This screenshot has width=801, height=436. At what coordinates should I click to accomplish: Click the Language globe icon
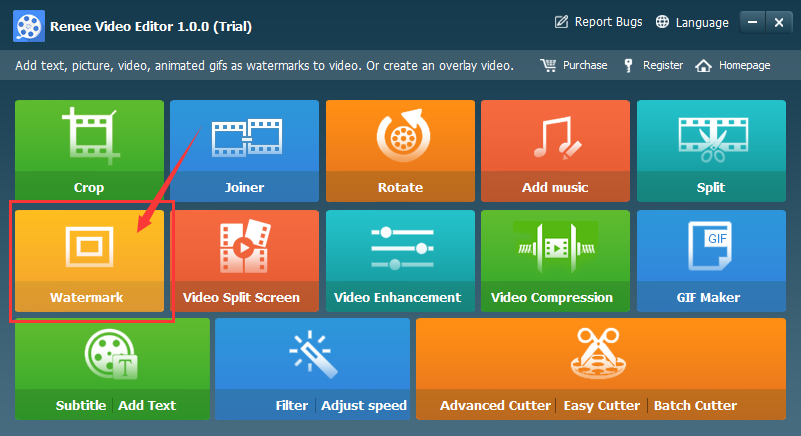[662, 22]
